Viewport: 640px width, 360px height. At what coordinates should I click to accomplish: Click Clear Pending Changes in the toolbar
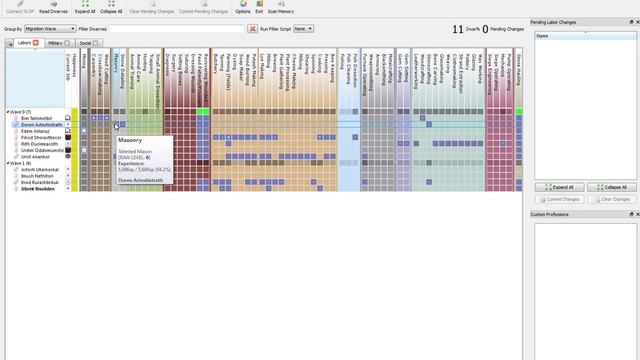[151, 7]
